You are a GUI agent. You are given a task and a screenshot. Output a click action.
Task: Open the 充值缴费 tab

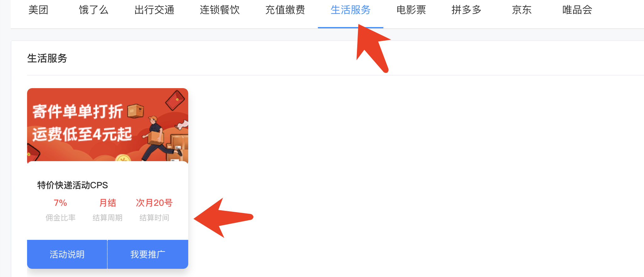click(x=285, y=10)
